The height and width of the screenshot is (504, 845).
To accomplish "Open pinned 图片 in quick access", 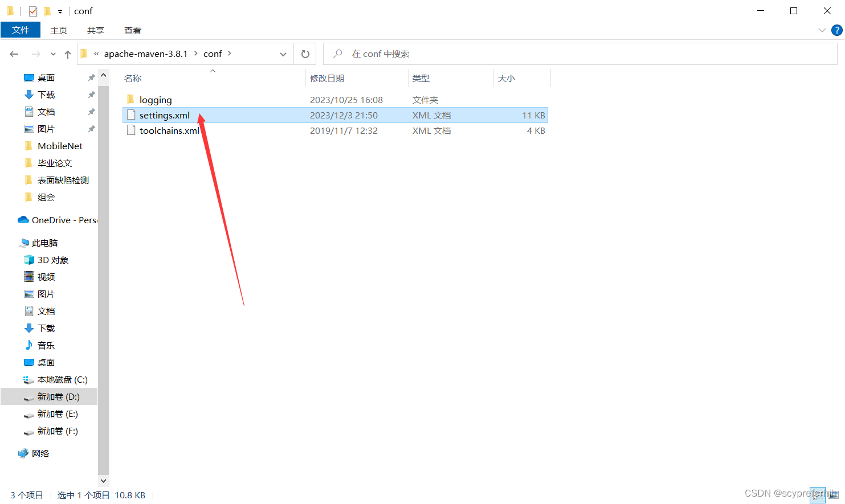I will [46, 129].
